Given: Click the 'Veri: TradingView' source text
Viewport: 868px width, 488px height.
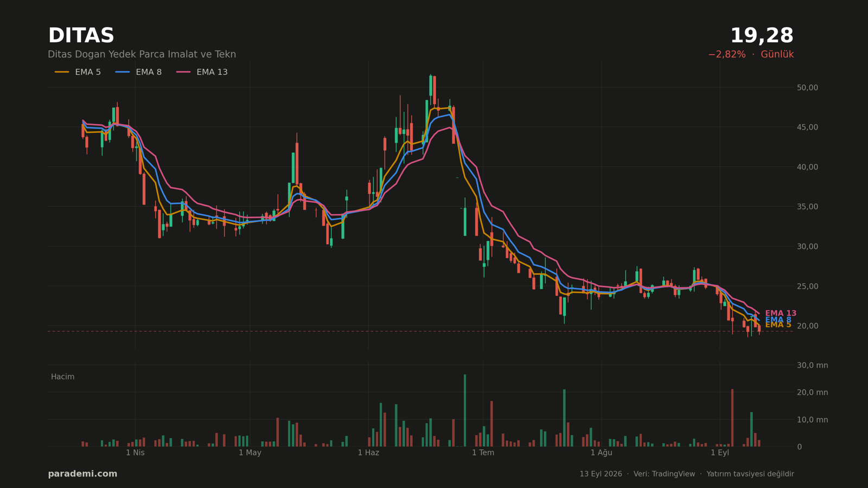Looking at the screenshot, I should [663, 474].
